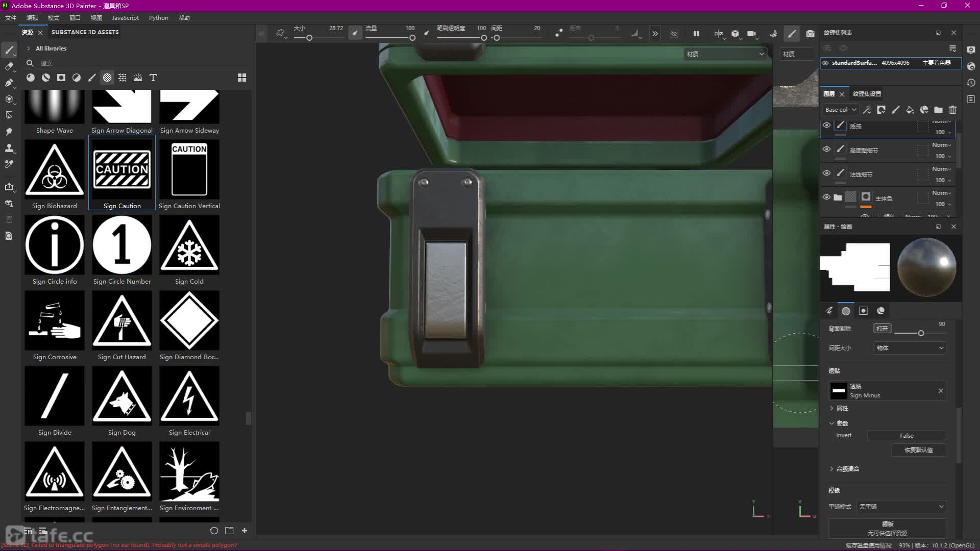Screen dimensions: 980x551
Task: Switch to the 纹理集设置 tab
Action: tap(867, 94)
